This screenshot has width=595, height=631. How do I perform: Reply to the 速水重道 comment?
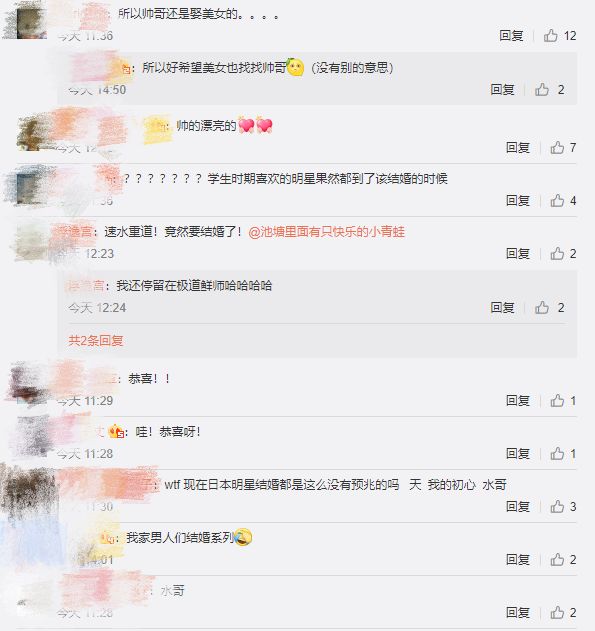click(x=517, y=254)
